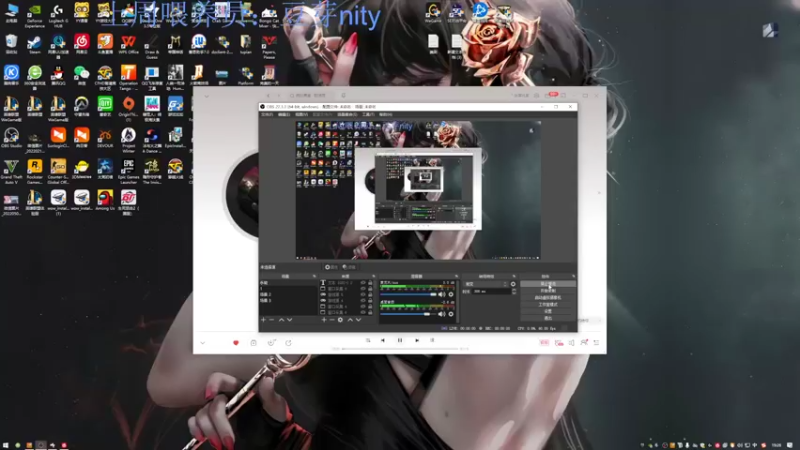Open Scene Collection menu (场景集合) in OBS
This screenshot has height=450, width=800.
pyautogui.click(x=347, y=115)
